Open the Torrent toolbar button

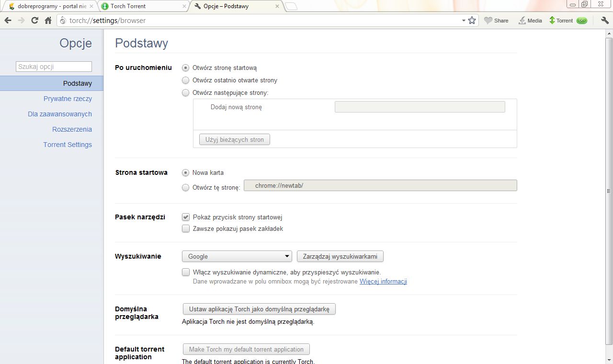point(561,21)
